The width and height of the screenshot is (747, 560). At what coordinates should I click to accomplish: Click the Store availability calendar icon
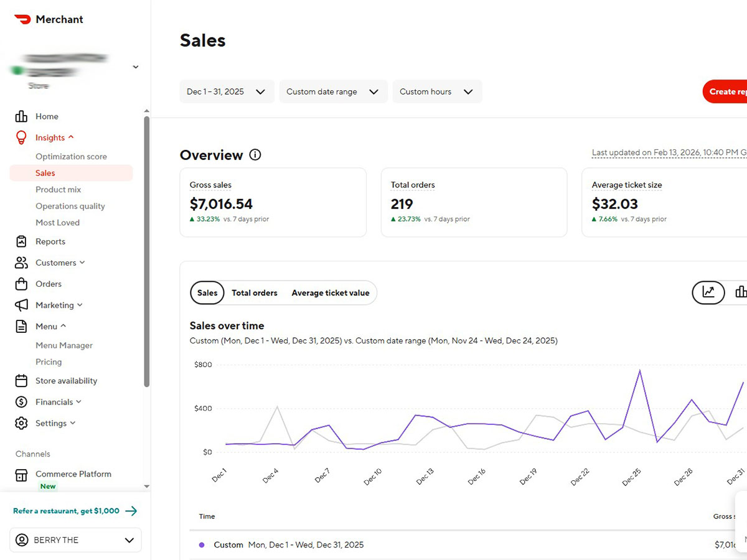pos(21,381)
